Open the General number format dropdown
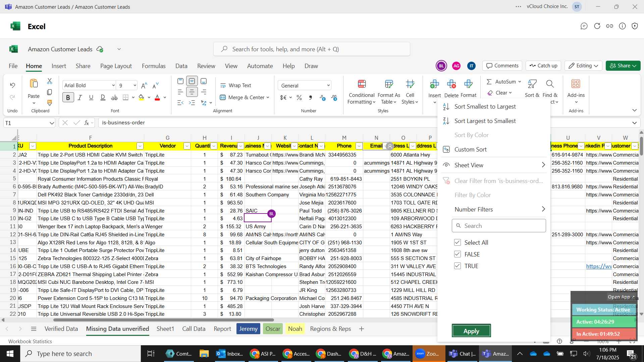This screenshot has height=362, width=644. click(x=328, y=85)
